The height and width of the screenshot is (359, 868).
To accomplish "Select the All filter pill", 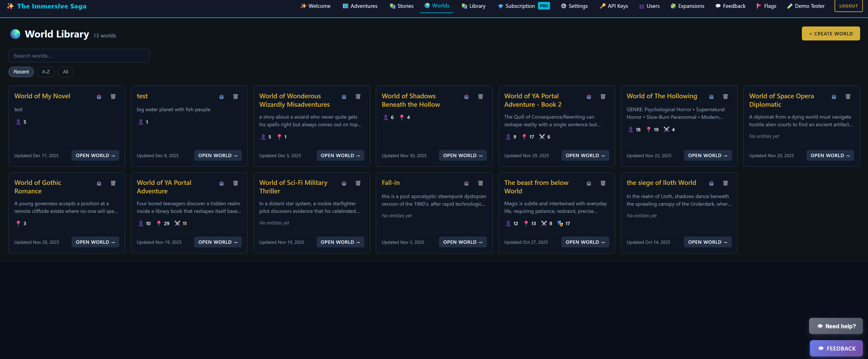I will click(65, 72).
